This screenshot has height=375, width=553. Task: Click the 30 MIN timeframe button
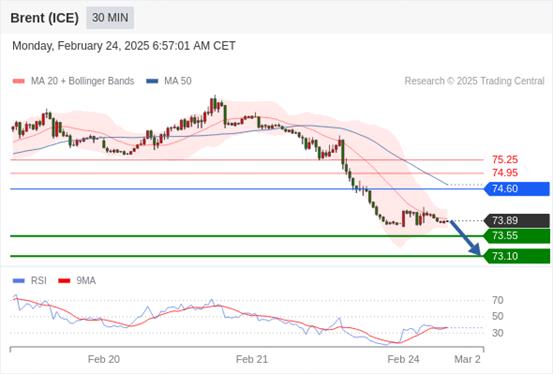pyautogui.click(x=110, y=18)
